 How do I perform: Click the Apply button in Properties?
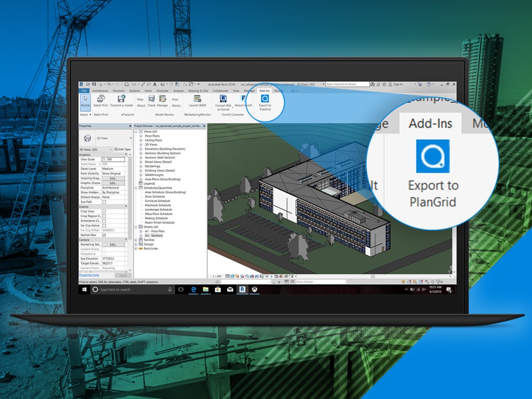123,275
